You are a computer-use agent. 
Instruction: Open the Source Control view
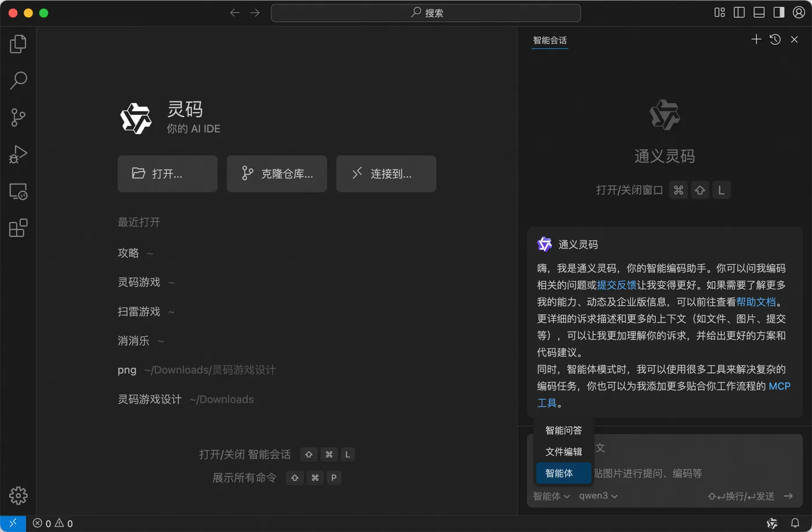(x=18, y=117)
